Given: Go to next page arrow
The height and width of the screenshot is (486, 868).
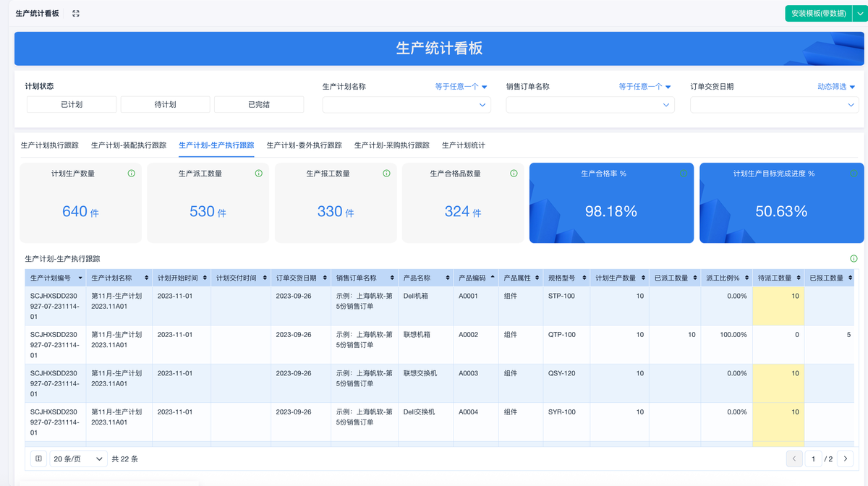Looking at the screenshot, I should click(845, 459).
